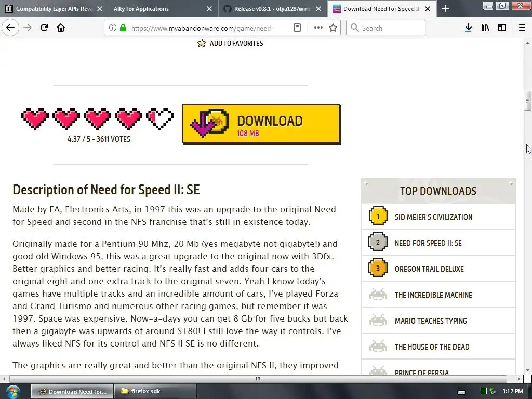The width and height of the screenshot is (532, 399).
Task: Reload the current page
Action: pyautogui.click(x=44, y=28)
